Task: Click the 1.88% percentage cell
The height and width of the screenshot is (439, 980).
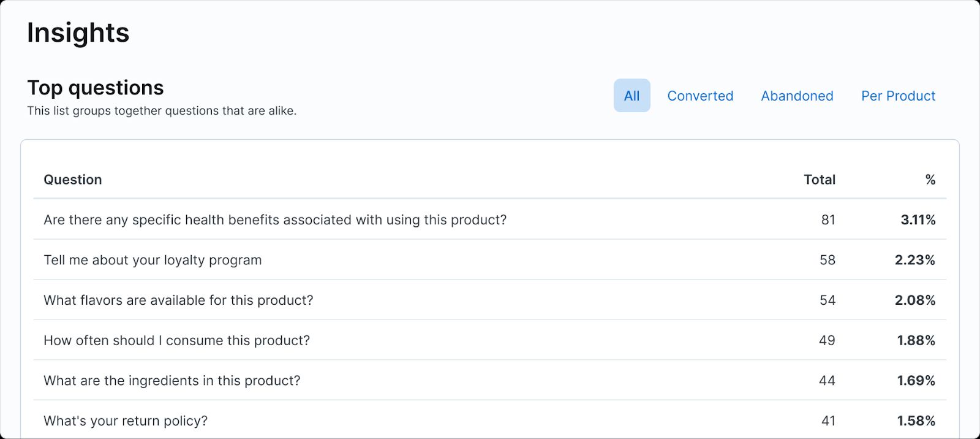Action: click(916, 340)
